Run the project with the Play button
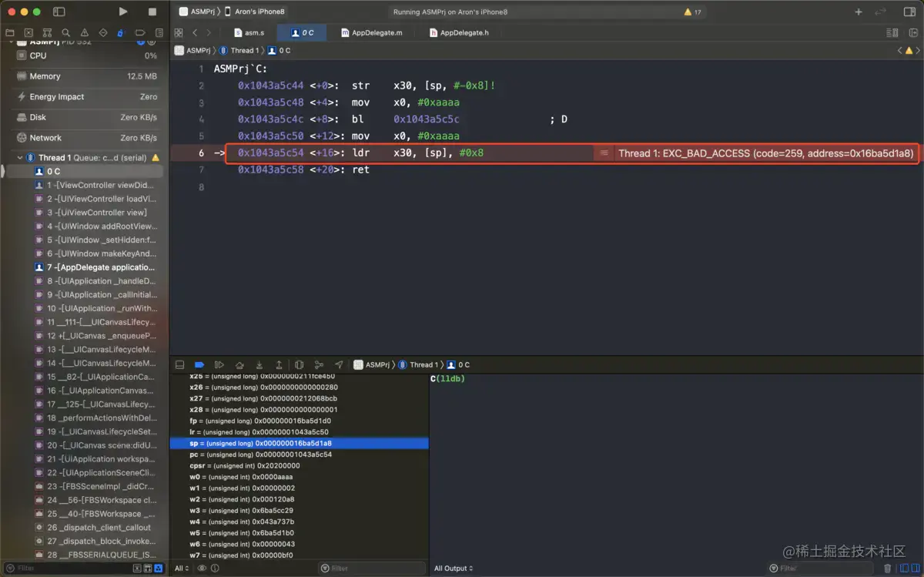 [123, 12]
